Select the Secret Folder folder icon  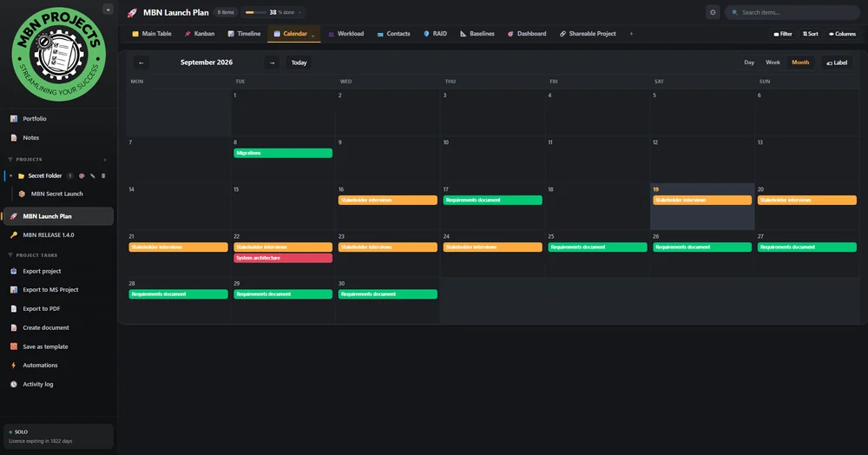21,176
